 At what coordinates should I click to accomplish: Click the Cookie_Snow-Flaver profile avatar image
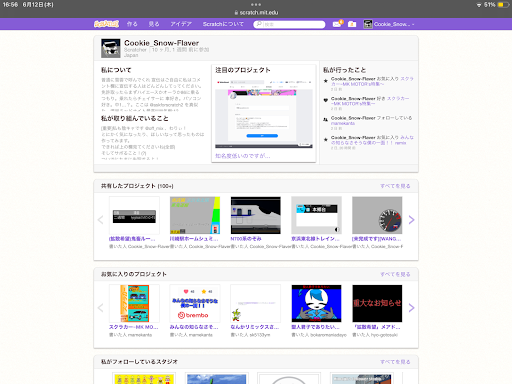111,48
